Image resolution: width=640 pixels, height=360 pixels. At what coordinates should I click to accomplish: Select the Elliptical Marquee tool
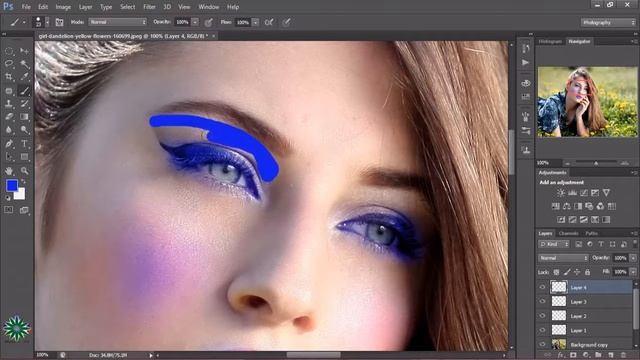(9, 51)
